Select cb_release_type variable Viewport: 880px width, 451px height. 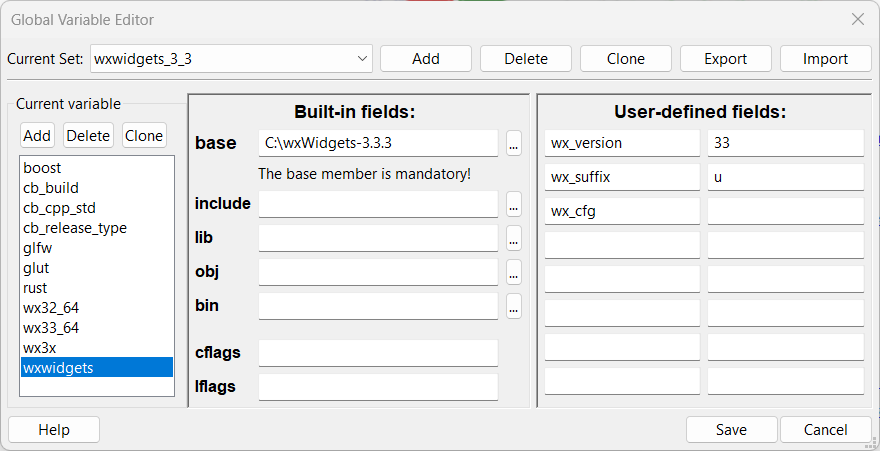[97, 228]
